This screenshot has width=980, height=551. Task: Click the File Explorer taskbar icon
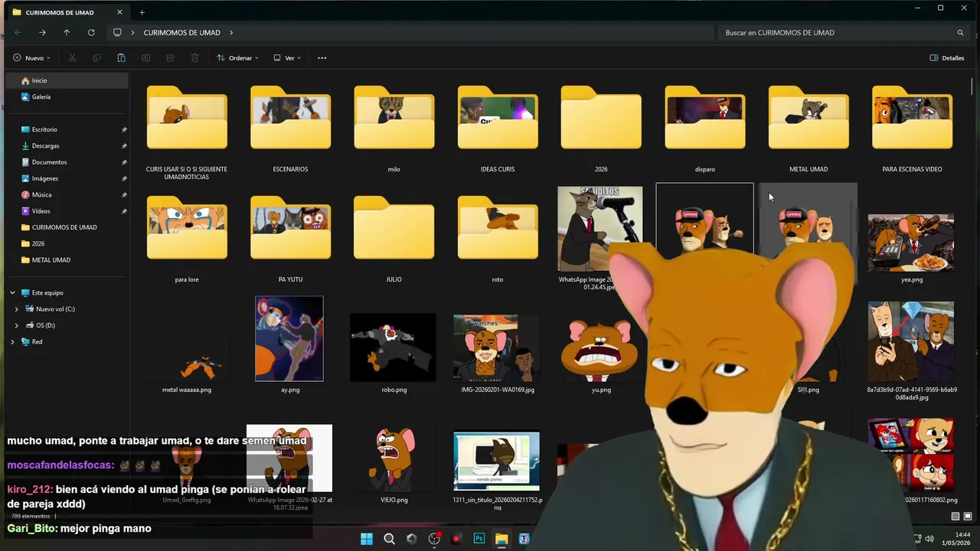(x=501, y=539)
